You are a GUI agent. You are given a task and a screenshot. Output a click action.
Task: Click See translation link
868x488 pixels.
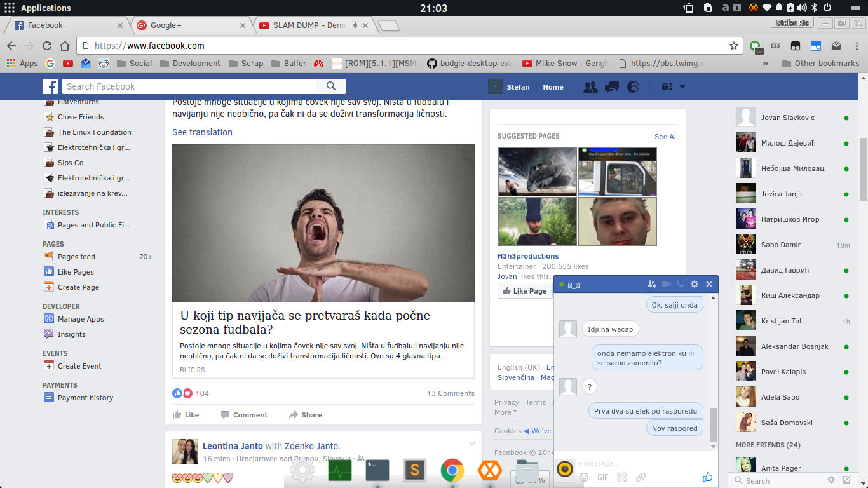click(202, 132)
